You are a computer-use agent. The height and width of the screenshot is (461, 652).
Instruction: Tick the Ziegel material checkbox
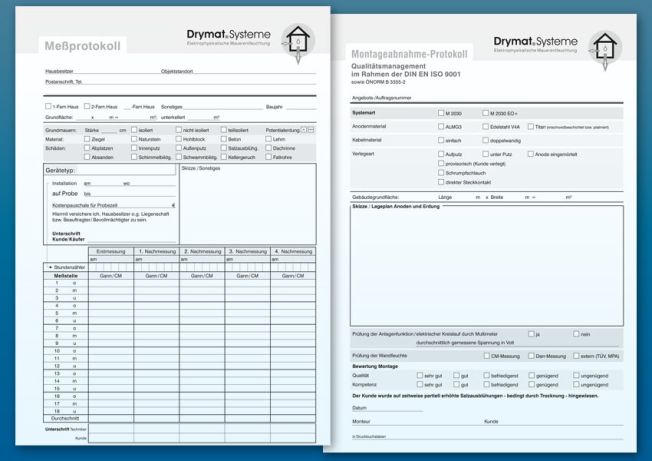pos(85,139)
